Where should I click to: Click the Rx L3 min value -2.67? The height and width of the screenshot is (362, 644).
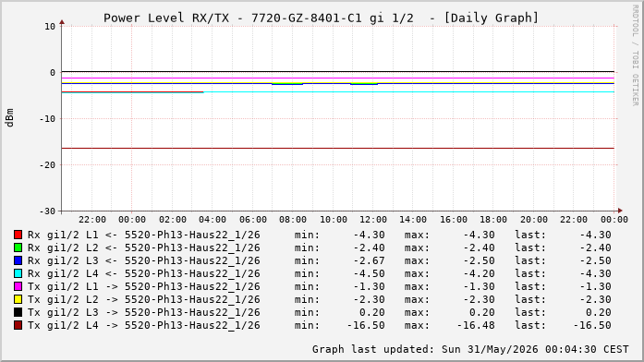pos(370,260)
